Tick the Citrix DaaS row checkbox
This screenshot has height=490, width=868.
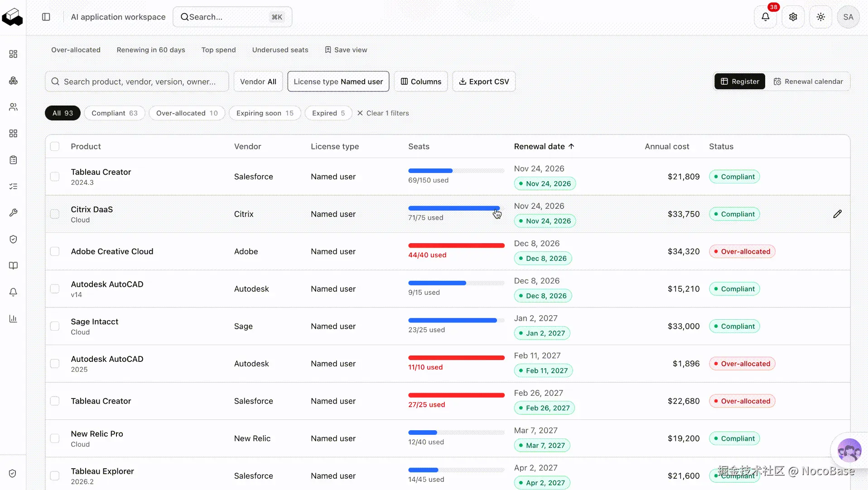55,214
